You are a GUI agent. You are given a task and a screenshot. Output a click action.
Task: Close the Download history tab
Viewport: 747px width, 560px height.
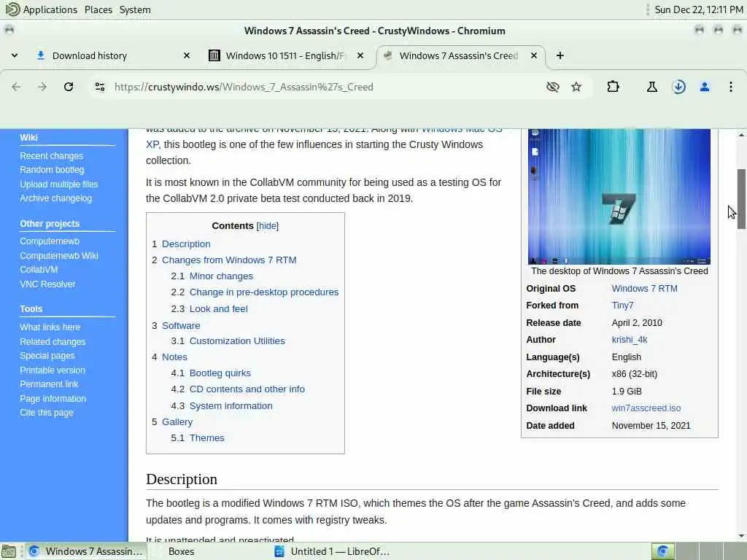pyautogui.click(x=187, y=55)
